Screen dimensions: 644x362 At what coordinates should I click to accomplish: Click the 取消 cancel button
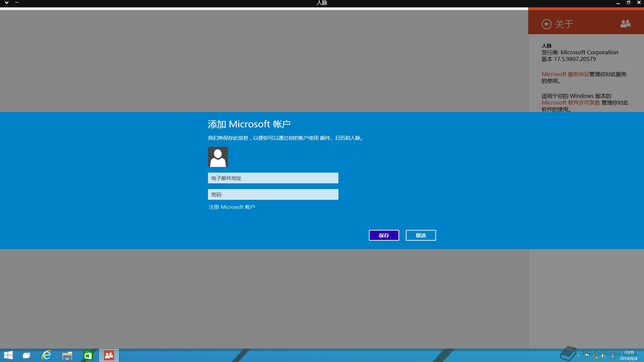pyautogui.click(x=421, y=235)
